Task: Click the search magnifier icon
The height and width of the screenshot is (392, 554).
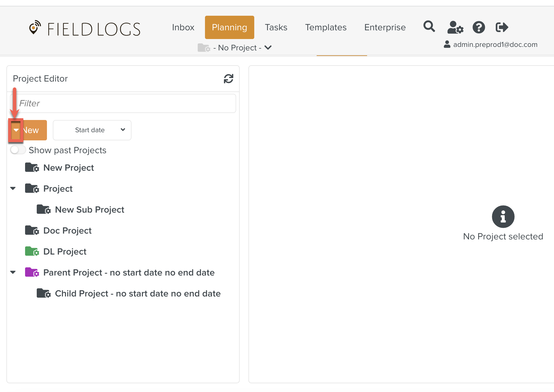Action: coord(429,27)
